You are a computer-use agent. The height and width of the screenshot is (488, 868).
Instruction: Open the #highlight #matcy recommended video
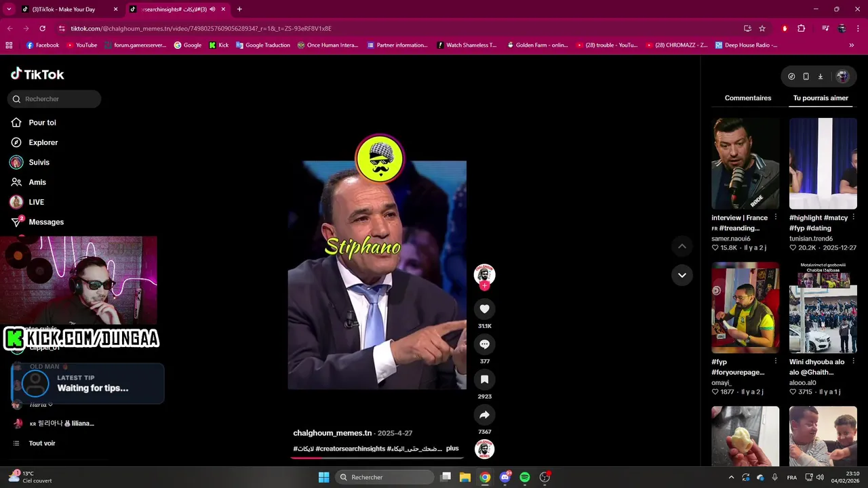coord(823,163)
